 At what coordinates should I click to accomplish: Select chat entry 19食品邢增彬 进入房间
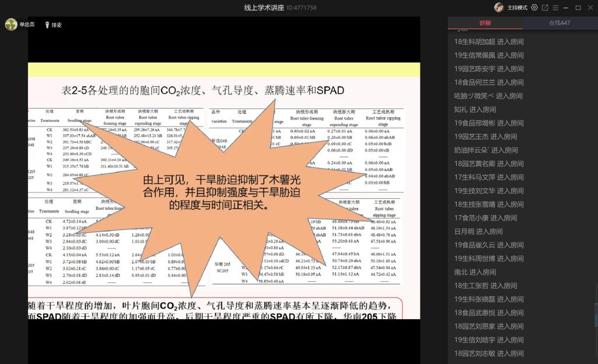pyautogui.click(x=489, y=123)
